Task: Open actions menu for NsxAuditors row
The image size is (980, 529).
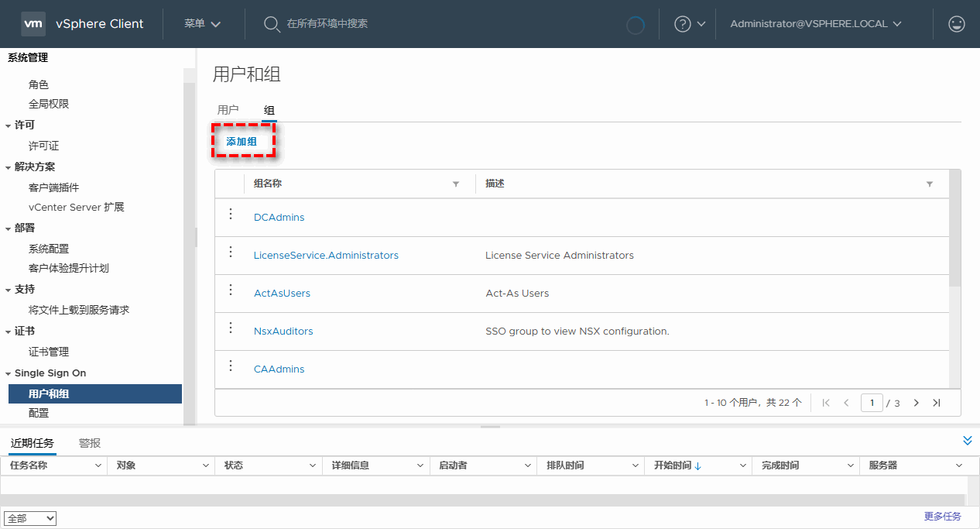Action: (230, 328)
